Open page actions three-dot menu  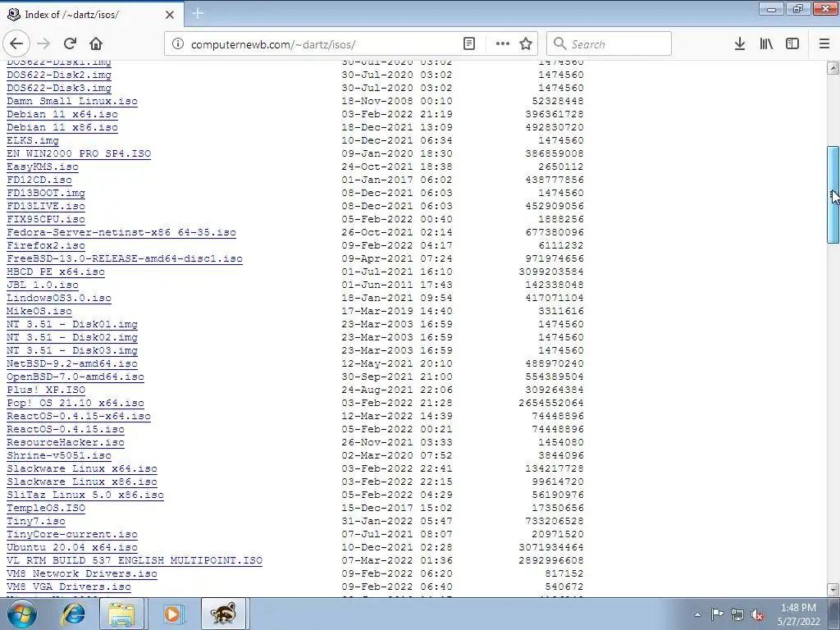point(503,44)
